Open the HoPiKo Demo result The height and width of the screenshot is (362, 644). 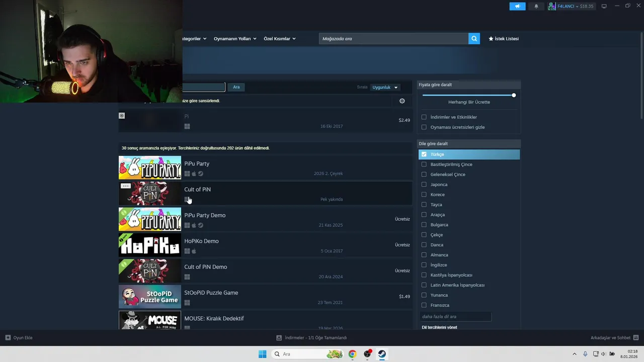[265, 245]
